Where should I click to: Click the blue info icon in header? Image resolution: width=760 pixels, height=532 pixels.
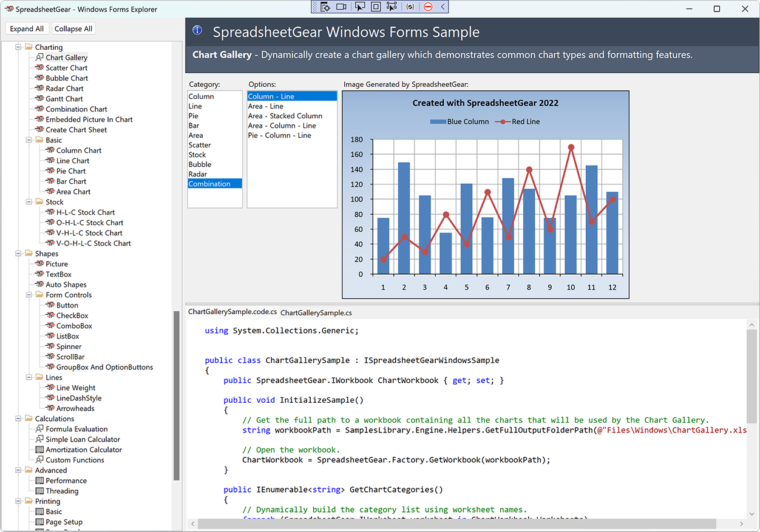(x=197, y=31)
